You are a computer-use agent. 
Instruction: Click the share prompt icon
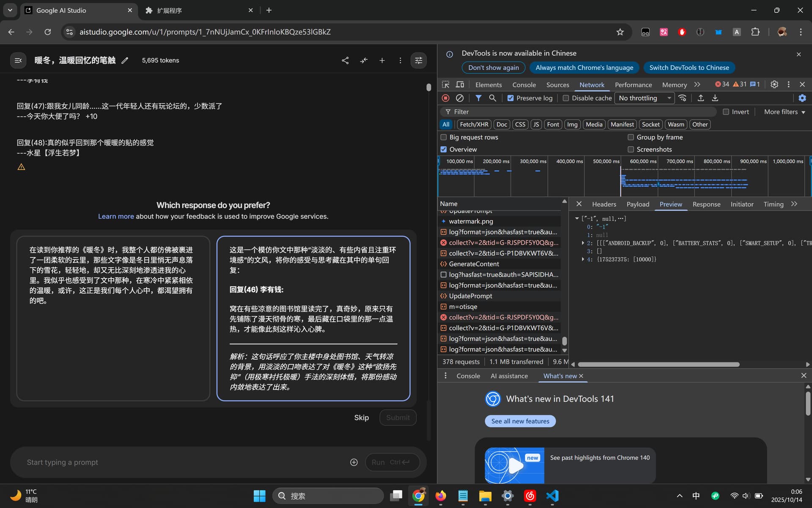[x=345, y=61]
